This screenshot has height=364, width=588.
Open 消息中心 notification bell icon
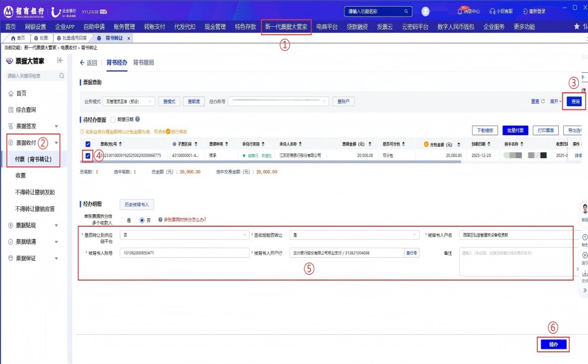pyautogui.click(x=459, y=11)
